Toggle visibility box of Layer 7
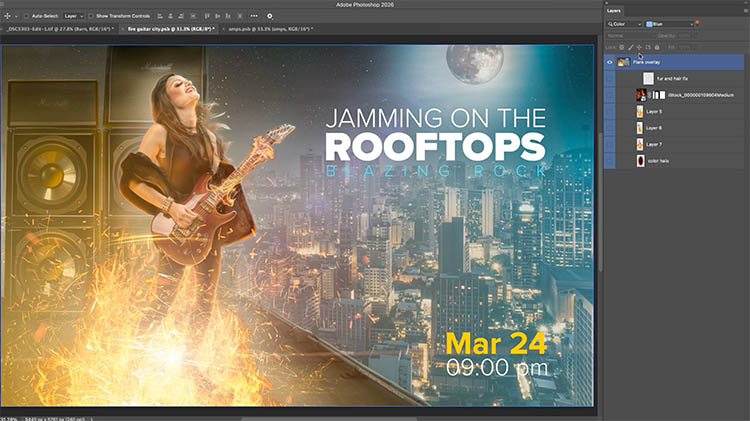 pyautogui.click(x=609, y=144)
